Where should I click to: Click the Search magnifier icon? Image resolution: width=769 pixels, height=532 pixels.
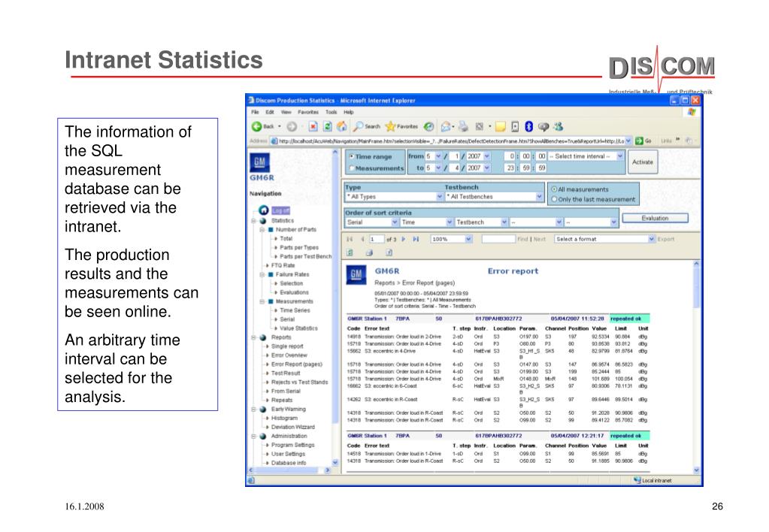[359, 126]
